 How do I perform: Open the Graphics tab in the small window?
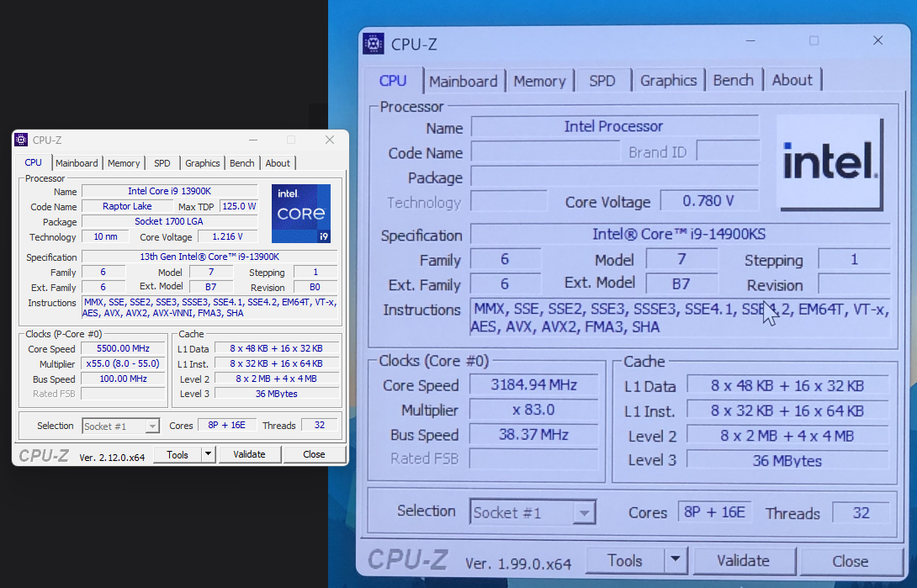tap(203, 163)
